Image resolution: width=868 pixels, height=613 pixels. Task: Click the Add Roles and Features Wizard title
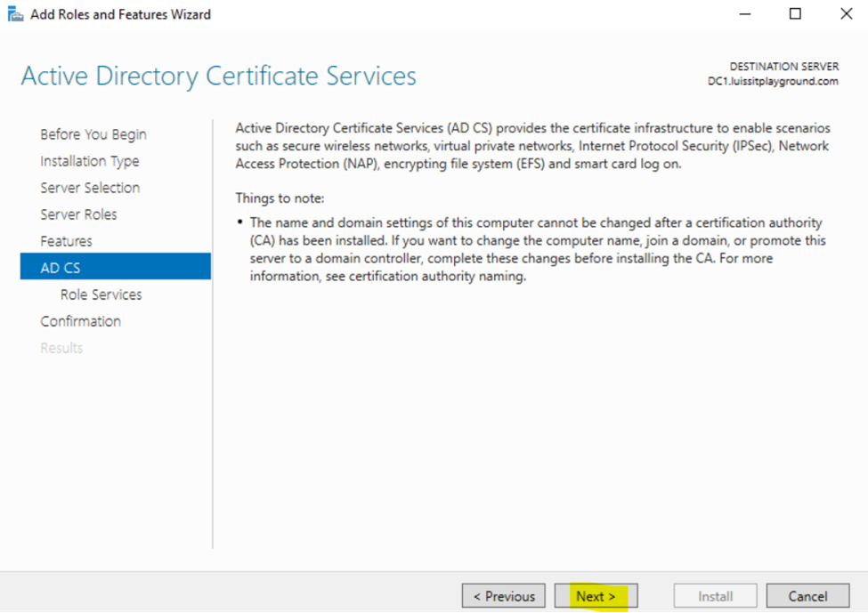(121, 14)
